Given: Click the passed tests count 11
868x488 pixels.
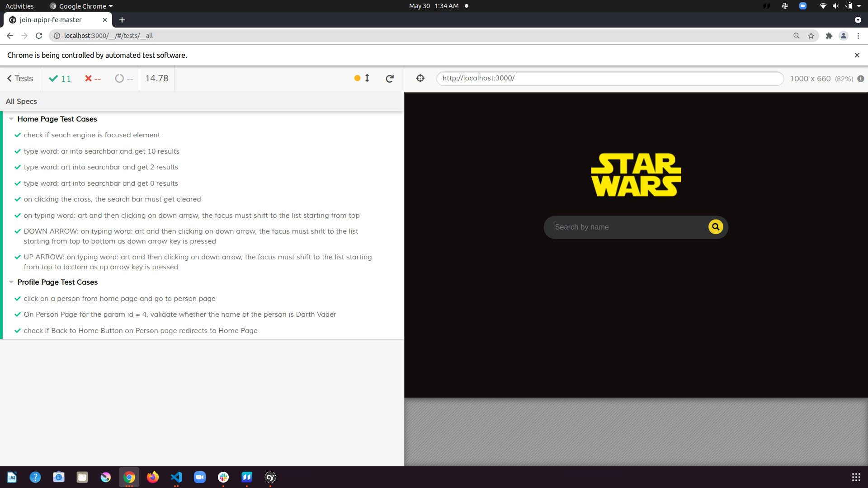Looking at the screenshot, I should pos(60,79).
